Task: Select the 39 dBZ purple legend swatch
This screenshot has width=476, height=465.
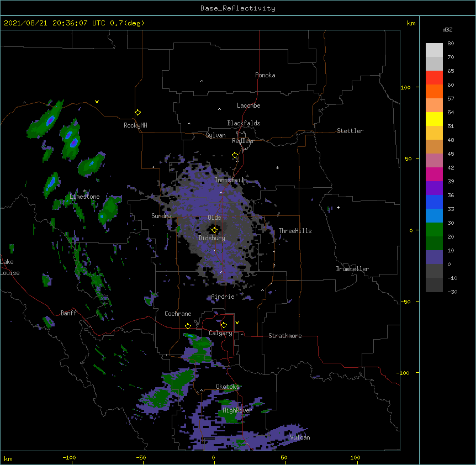Action: (434, 188)
